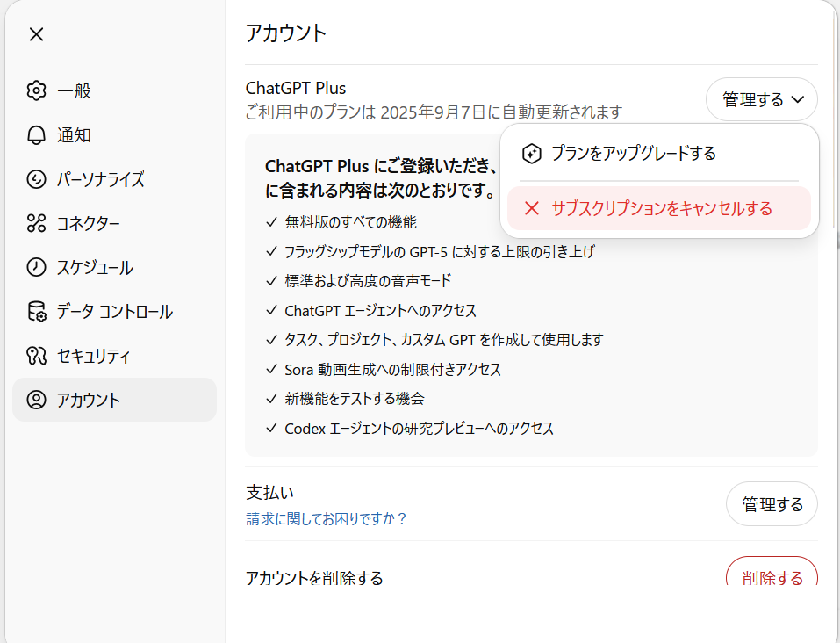840x643 pixels.
Task: Click the アカウント profile icon in sidebar
Action: click(37, 400)
